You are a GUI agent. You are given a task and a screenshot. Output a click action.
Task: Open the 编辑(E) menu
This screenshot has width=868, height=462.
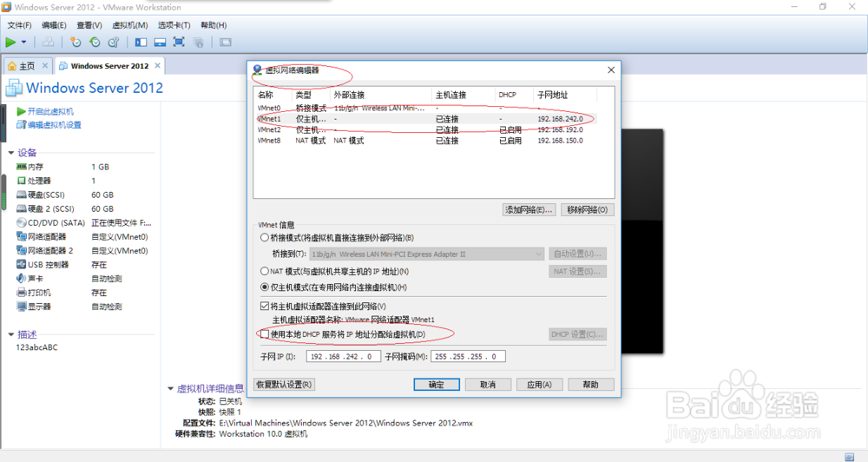[x=54, y=25]
